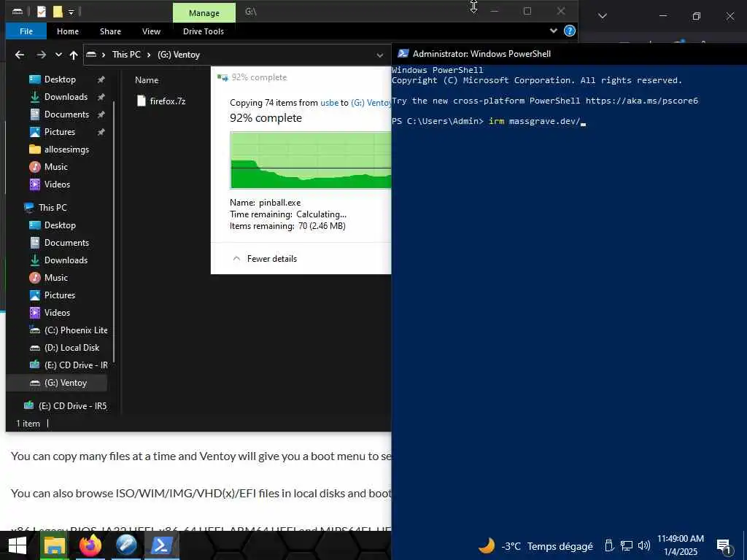Open Videos under This PC
747x560 pixels.
point(57,313)
